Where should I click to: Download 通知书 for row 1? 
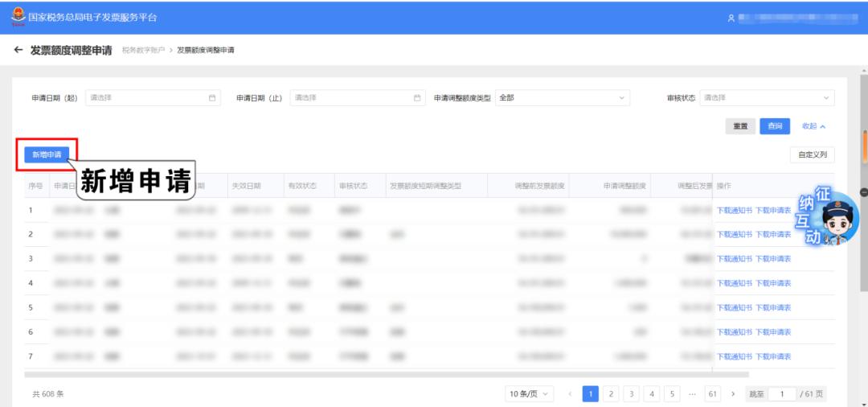(734, 210)
